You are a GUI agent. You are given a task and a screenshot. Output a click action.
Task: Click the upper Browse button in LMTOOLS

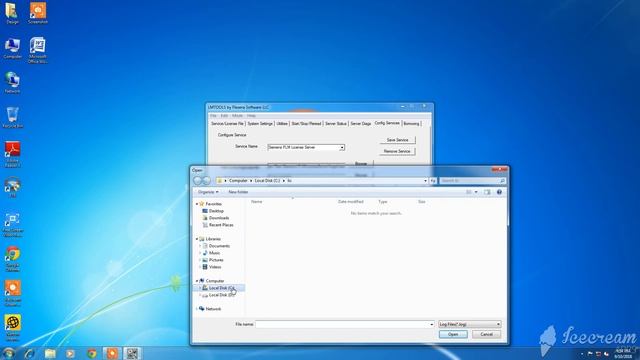pos(361,164)
